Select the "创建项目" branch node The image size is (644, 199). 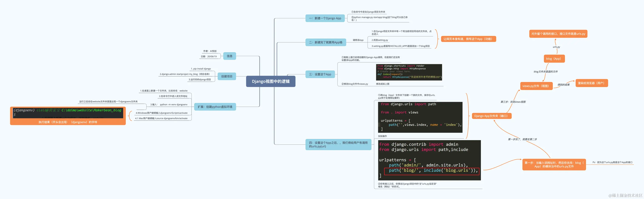pos(227,76)
